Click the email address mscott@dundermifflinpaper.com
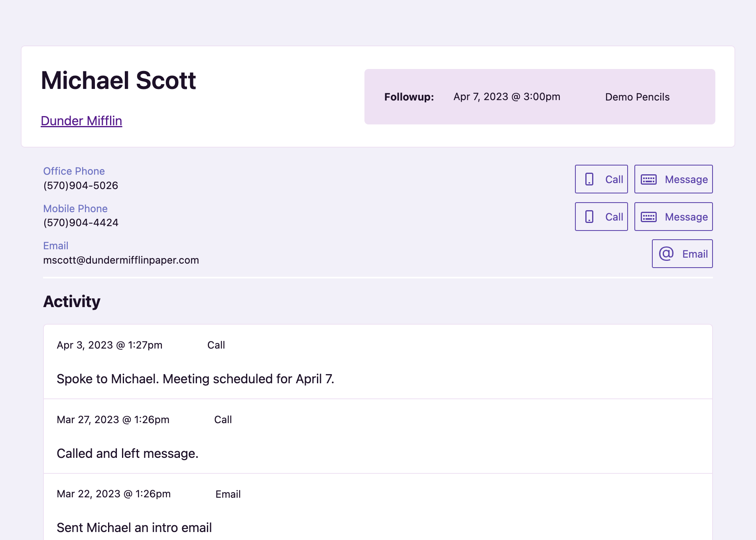756x540 pixels. tap(121, 260)
